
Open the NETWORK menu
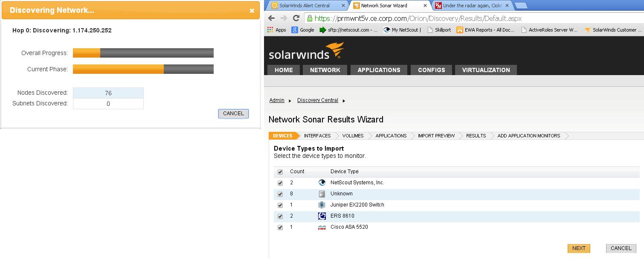click(325, 70)
